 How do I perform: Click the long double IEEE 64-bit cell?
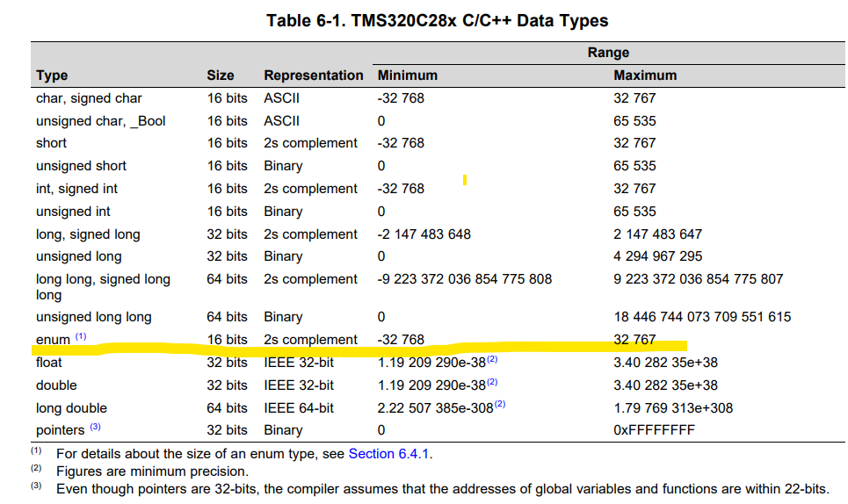click(299, 407)
